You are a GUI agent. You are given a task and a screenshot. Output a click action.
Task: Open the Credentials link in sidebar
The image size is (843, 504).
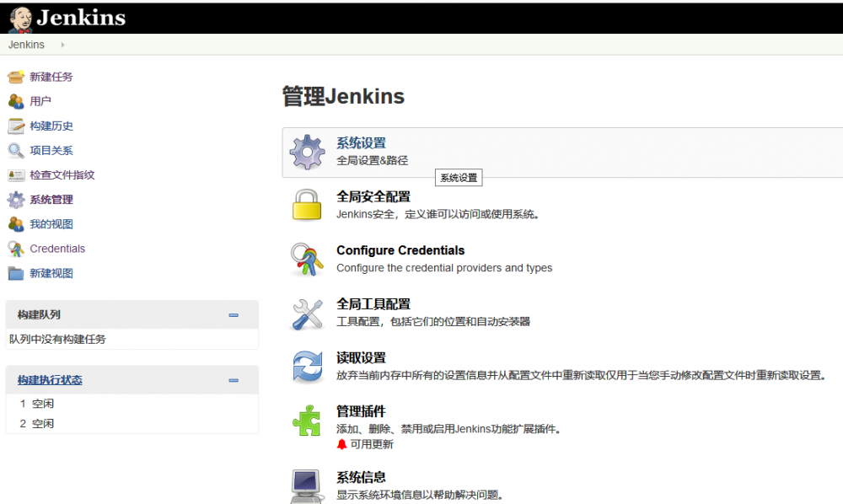coord(59,248)
